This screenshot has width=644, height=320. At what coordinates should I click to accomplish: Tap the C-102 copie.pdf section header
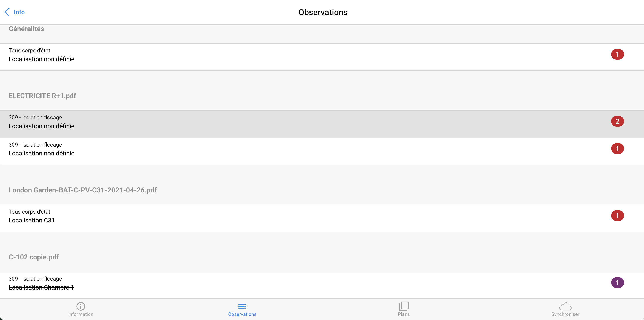pos(34,257)
